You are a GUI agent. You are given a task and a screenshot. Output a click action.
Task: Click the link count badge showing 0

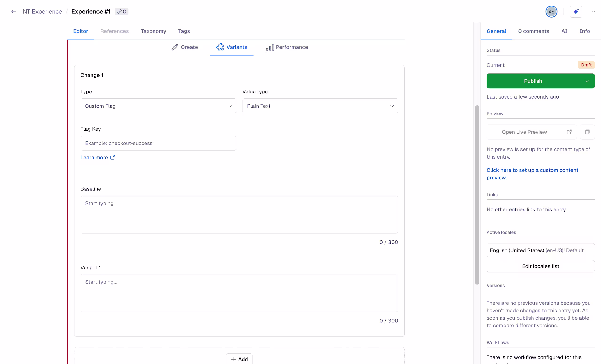point(121,11)
